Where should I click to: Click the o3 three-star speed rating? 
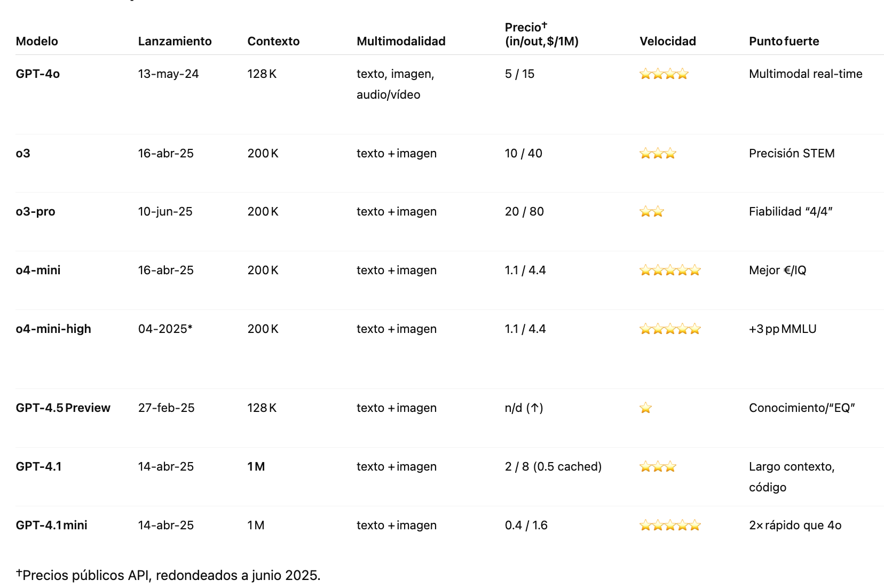tap(658, 154)
